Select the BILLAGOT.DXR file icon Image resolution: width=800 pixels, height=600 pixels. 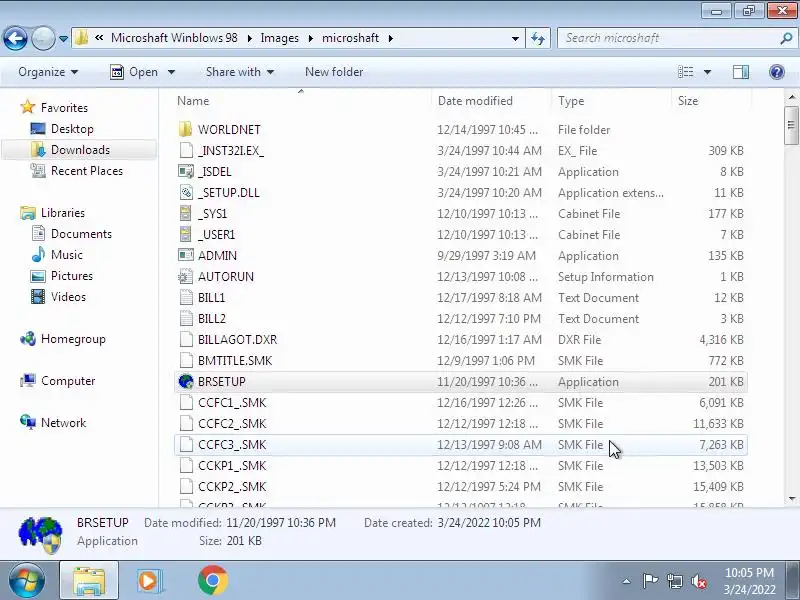click(x=186, y=339)
